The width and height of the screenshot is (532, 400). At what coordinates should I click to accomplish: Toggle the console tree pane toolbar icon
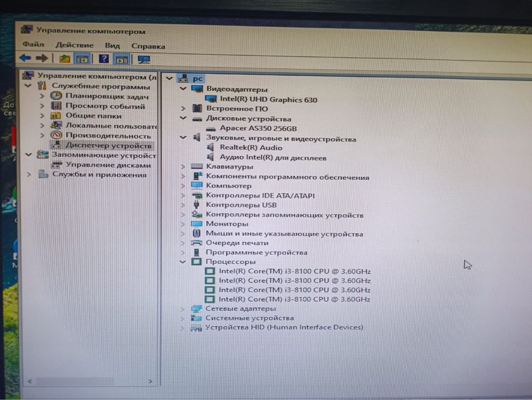click(x=82, y=59)
